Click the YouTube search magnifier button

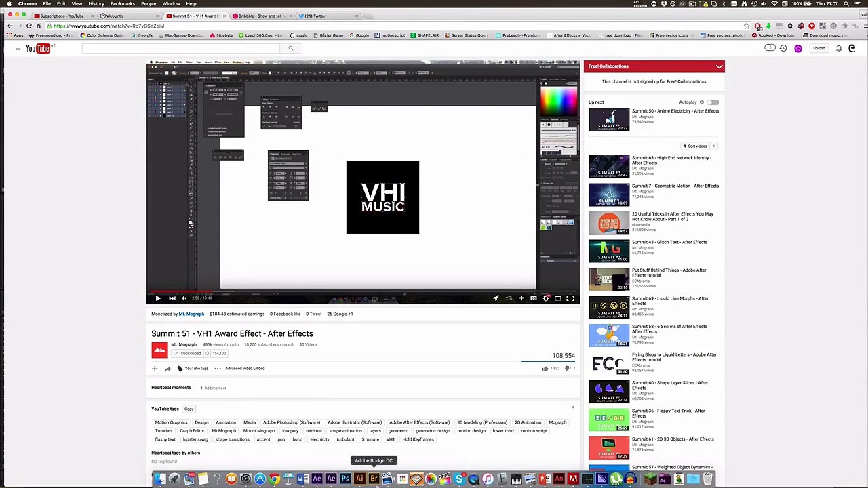click(x=291, y=48)
